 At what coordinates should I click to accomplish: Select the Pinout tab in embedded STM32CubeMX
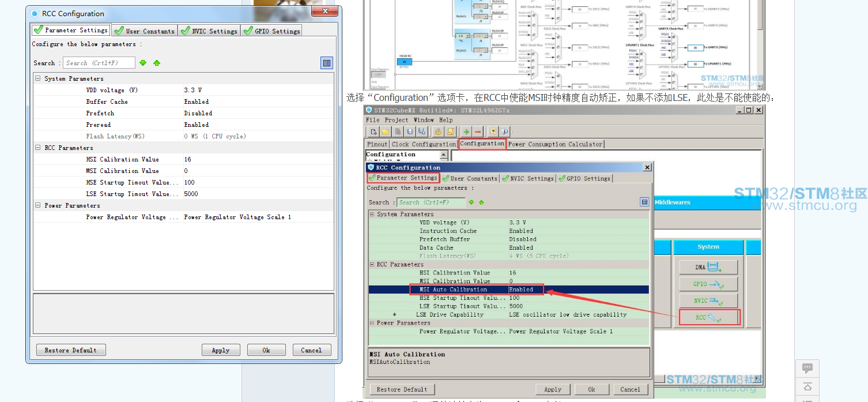378,144
